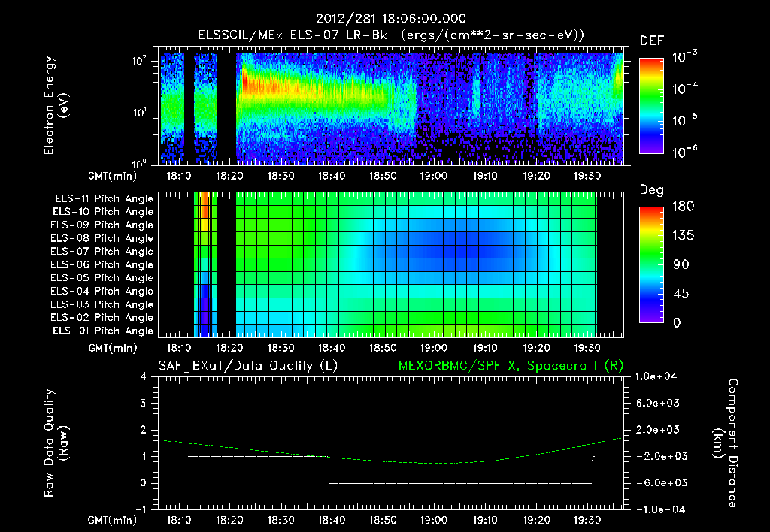Click the GMT(min) label under the energy spectrogram
This screenshot has width=770, height=532.
coord(113,176)
